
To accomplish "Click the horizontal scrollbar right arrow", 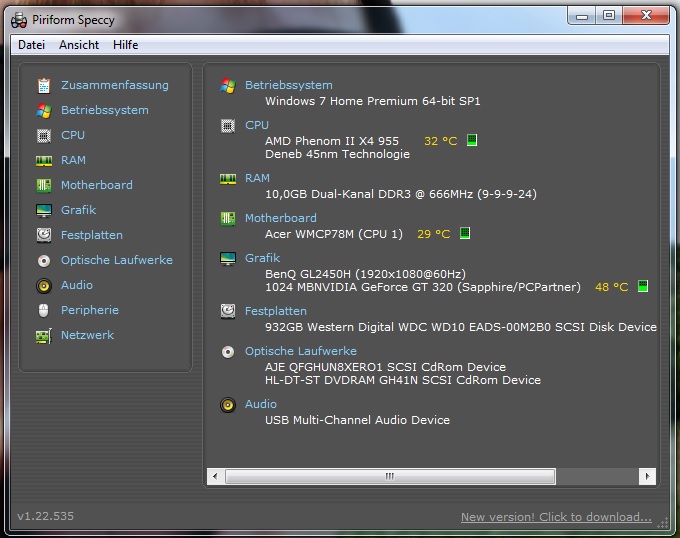I will click(647, 476).
